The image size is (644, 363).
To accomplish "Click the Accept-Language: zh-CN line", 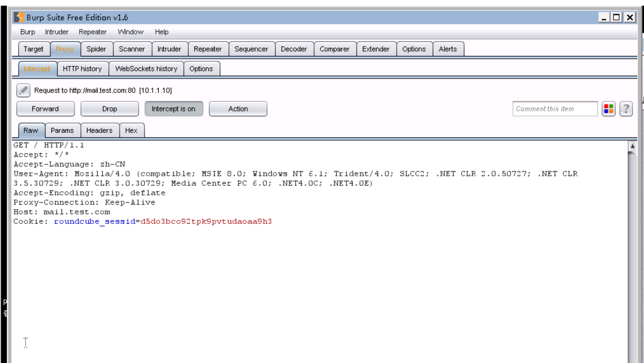I will pyautogui.click(x=69, y=164).
